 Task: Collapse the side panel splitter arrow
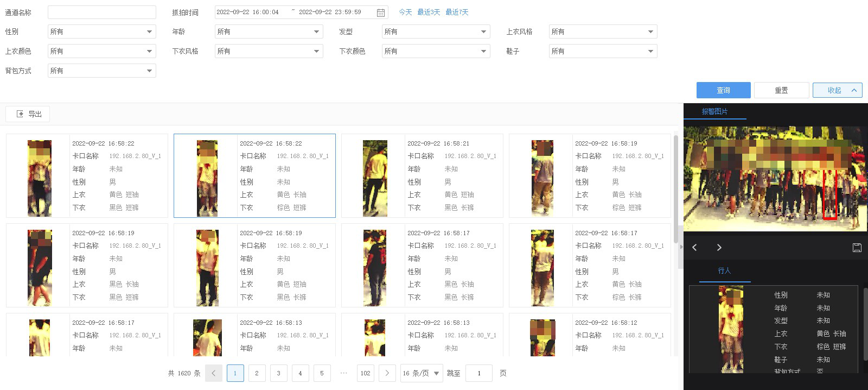(x=681, y=247)
